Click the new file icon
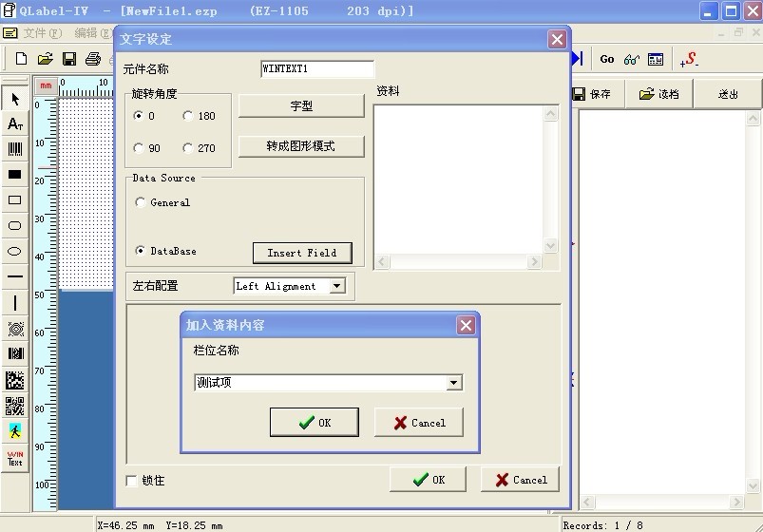The image size is (763, 532). (x=21, y=59)
